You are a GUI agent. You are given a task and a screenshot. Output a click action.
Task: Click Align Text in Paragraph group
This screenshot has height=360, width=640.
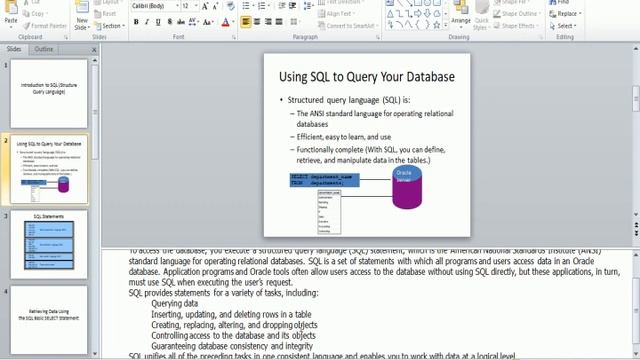coord(337,13)
